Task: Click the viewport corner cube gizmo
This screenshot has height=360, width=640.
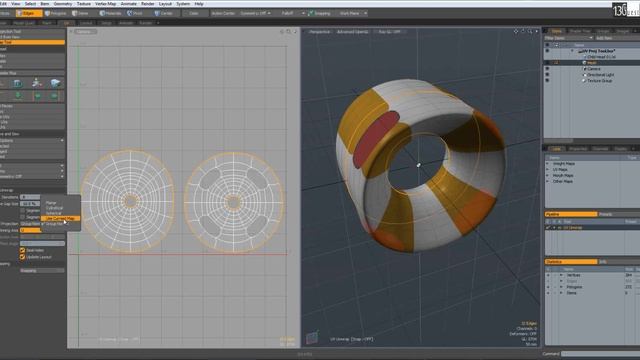Action: tap(312, 337)
